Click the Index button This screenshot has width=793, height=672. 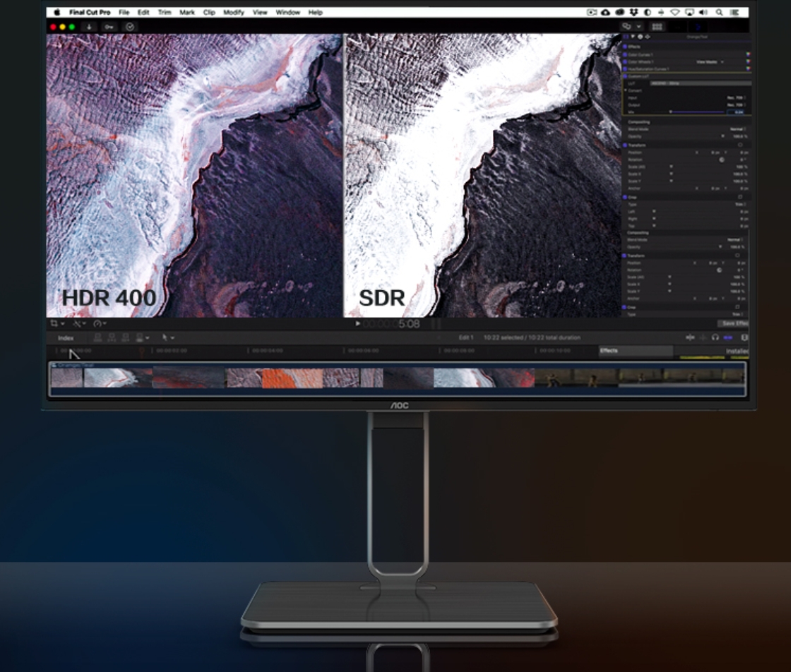66,338
